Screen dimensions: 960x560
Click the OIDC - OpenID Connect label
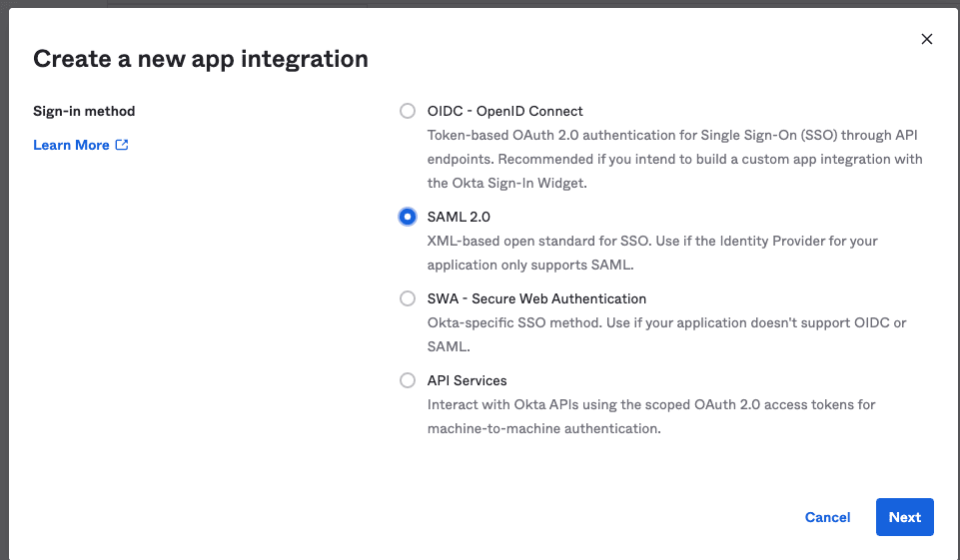(504, 111)
